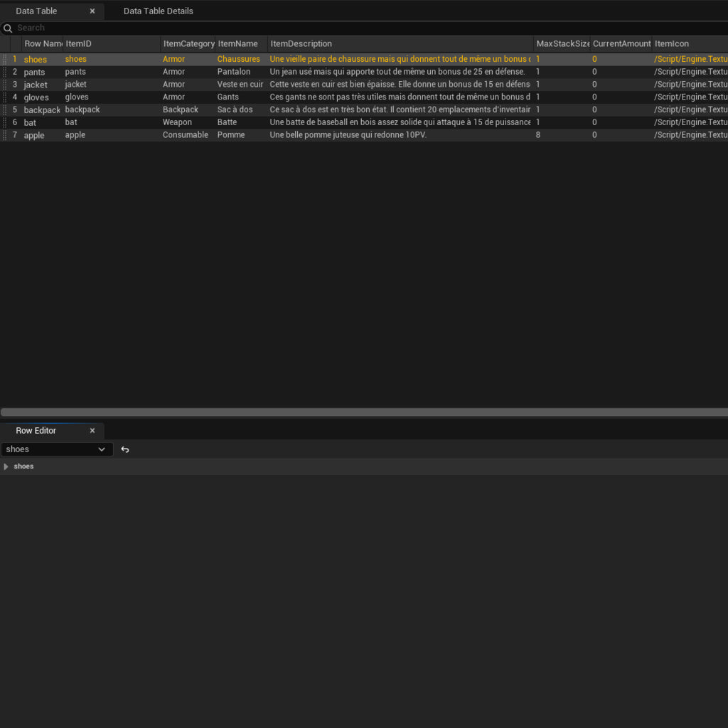Image resolution: width=728 pixels, height=728 pixels.
Task: Select the Row Editor tab
Action: coord(36,431)
